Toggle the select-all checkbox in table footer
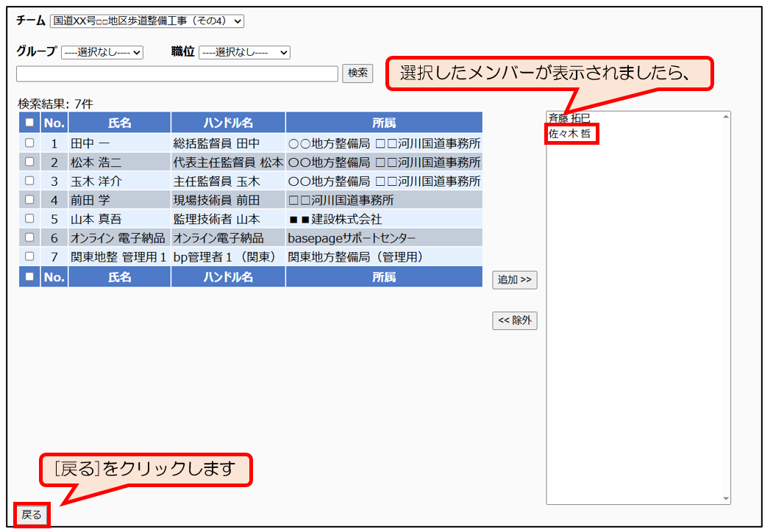This screenshot has width=773, height=532. click(29, 277)
